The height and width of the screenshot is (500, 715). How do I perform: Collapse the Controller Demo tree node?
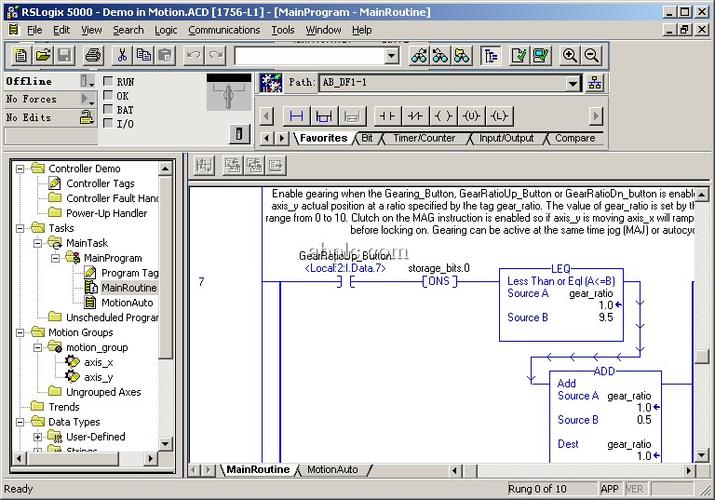20,169
